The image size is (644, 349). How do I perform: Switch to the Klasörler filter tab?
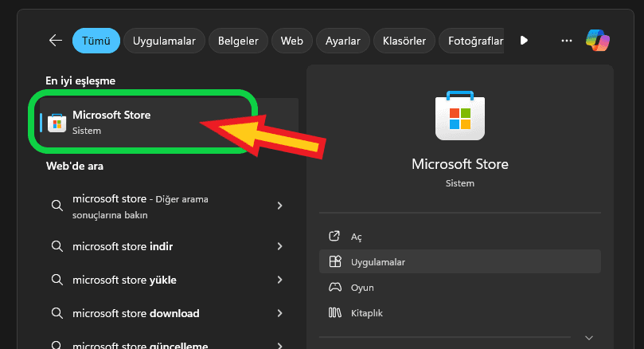pos(404,41)
